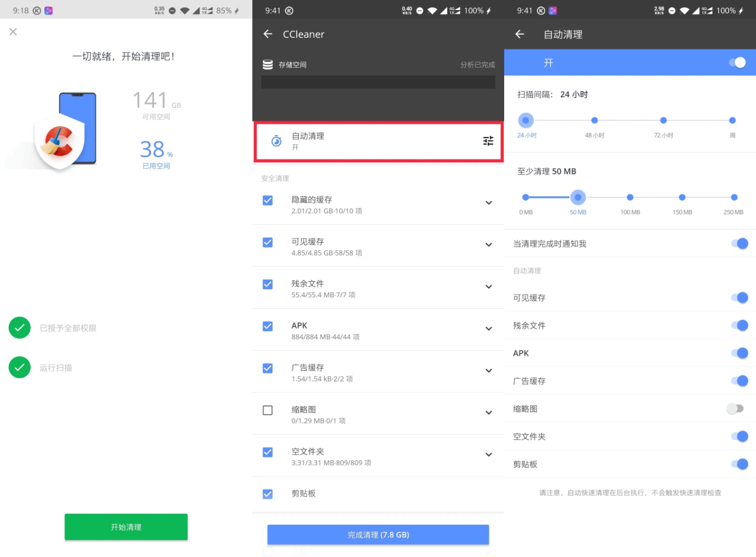This screenshot has width=756, height=557.
Task: Click the stopwatch icon next to 自动清理
Action: tap(275, 141)
